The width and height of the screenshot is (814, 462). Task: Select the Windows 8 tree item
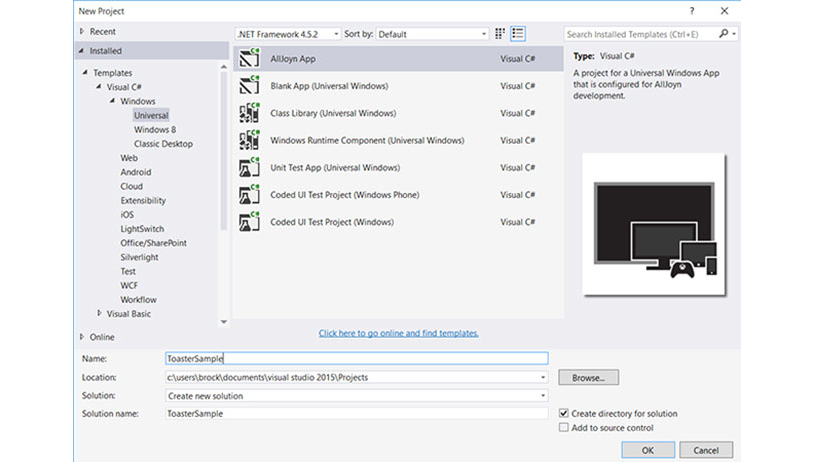155,129
